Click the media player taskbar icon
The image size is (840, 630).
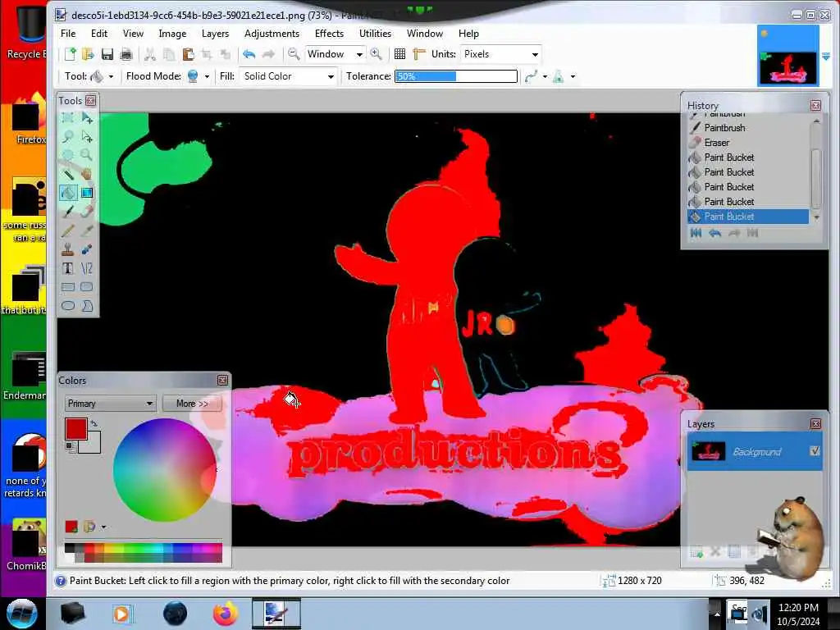click(121, 614)
